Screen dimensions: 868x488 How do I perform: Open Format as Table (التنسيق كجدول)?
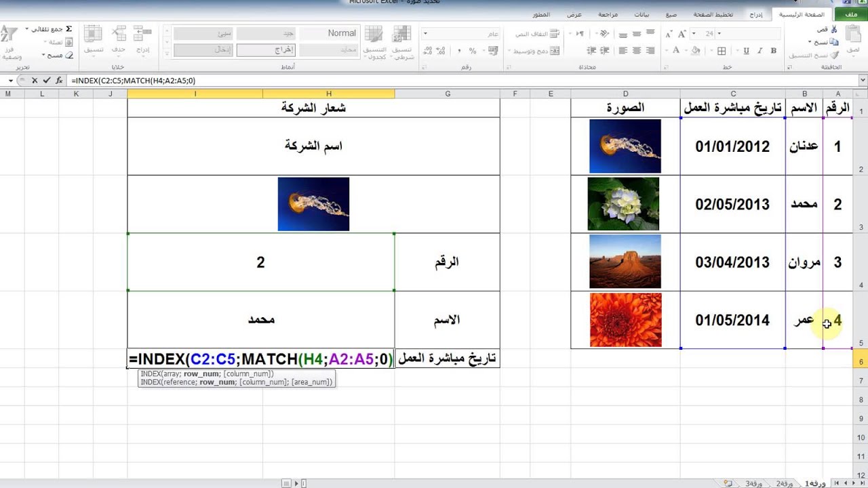[374, 43]
